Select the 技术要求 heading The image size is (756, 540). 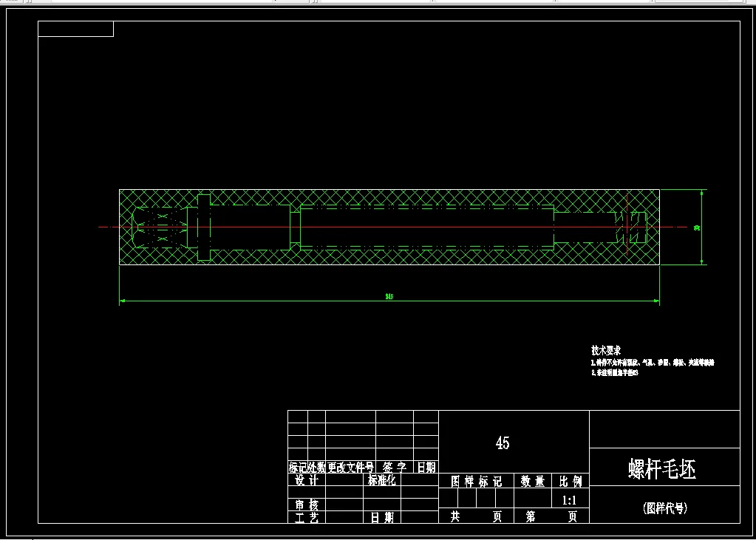click(x=606, y=350)
